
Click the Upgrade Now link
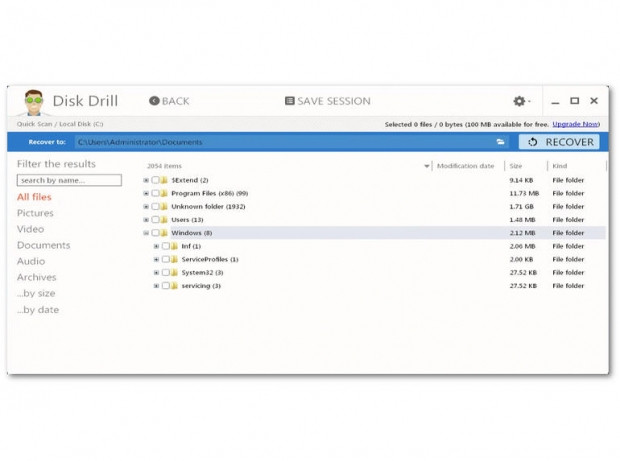coord(575,124)
